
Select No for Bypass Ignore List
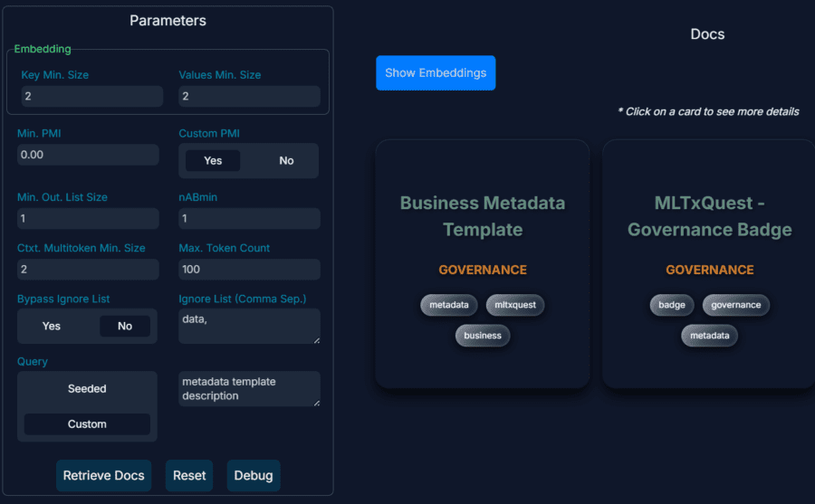(x=125, y=326)
